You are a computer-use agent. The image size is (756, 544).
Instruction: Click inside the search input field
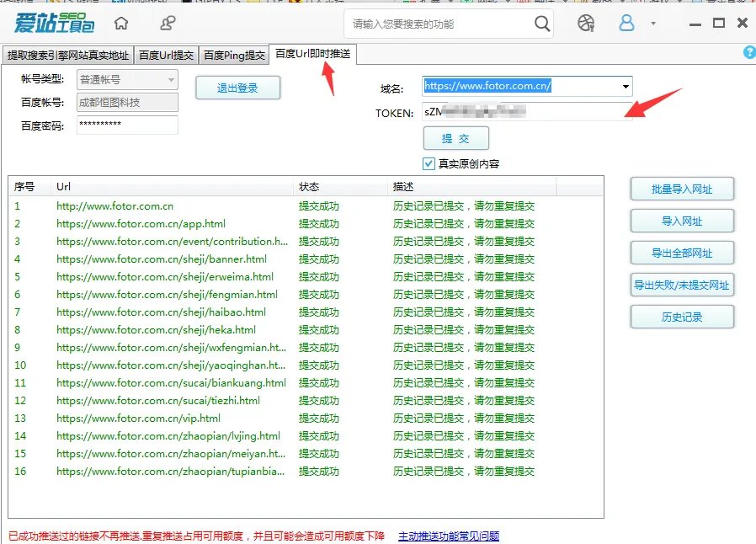[438, 24]
